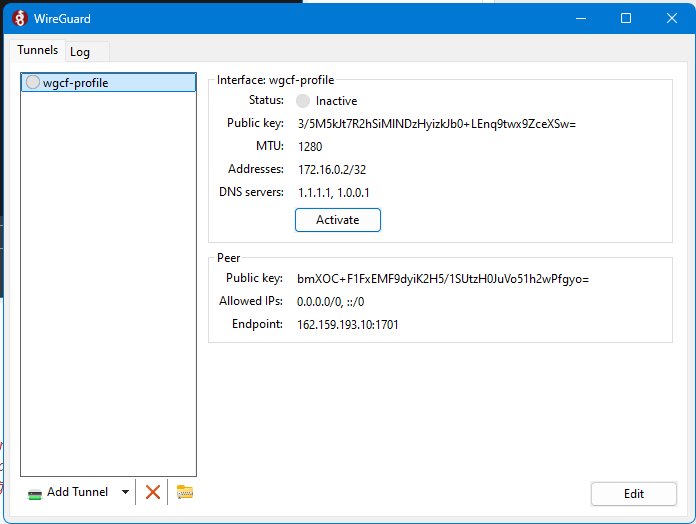Select wgcf-profile in the tunnel list
Viewport: 696px width, 524px height.
108,83
